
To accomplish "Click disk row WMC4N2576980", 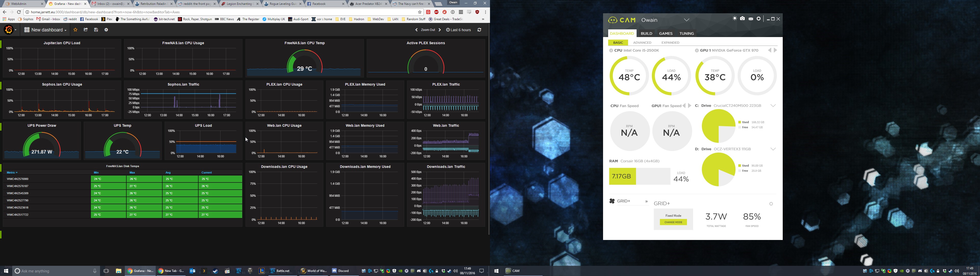I will pyautogui.click(x=122, y=179).
